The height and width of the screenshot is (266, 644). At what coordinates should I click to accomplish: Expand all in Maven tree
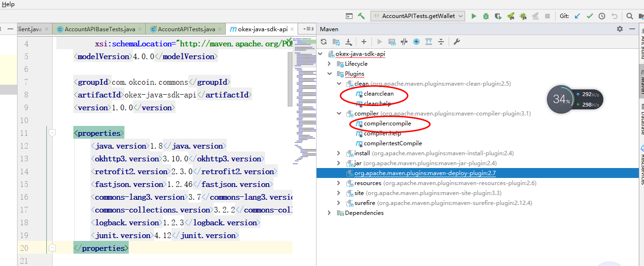[x=429, y=42]
